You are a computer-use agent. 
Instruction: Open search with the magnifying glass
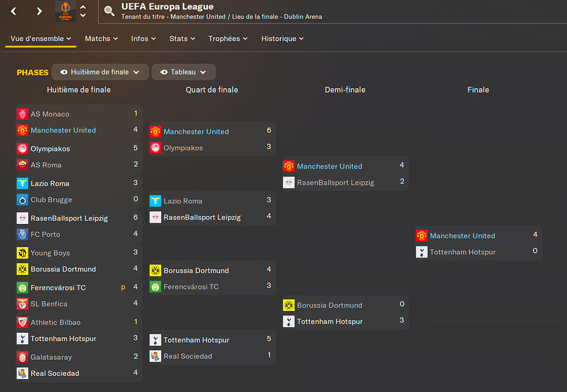click(x=110, y=11)
